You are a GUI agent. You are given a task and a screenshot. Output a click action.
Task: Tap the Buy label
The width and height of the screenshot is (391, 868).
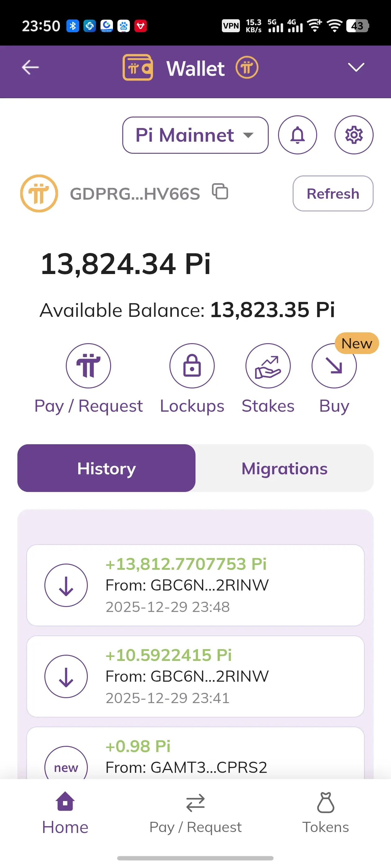point(334,406)
